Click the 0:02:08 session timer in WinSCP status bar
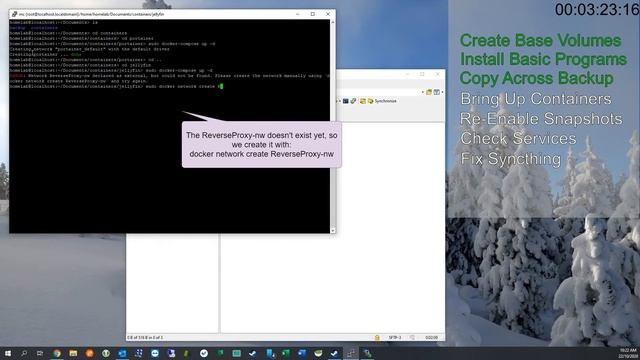Viewport: 640px width, 360px height. [431, 338]
